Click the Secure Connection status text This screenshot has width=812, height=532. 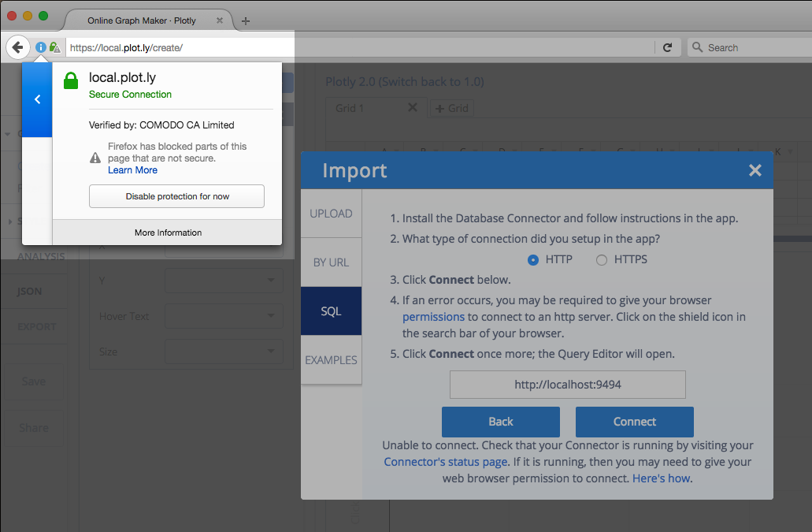click(x=130, y=95)
